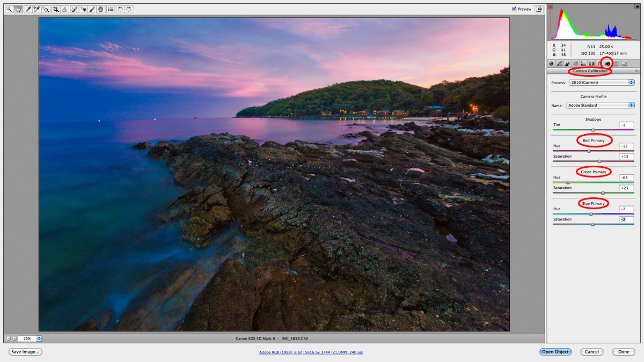Choose the Crop tool
Screen dimensions: 644x362
[x=55, y=9]
